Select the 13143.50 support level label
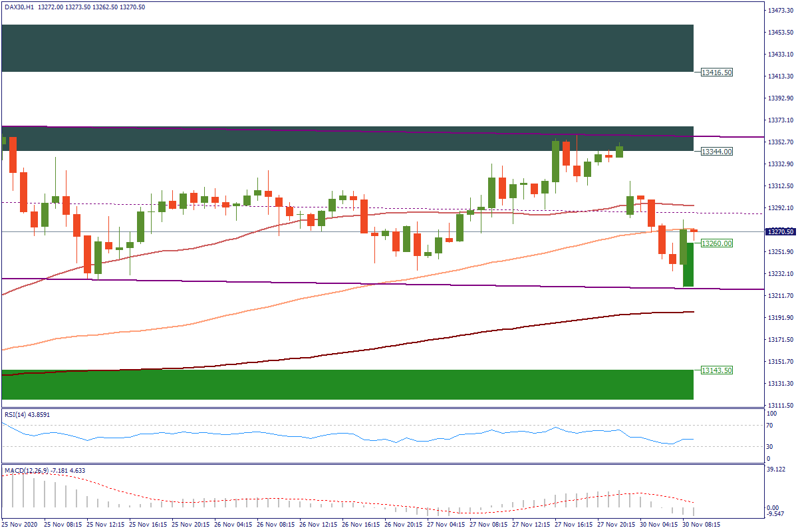798x532 pixels. click(717, 370)
